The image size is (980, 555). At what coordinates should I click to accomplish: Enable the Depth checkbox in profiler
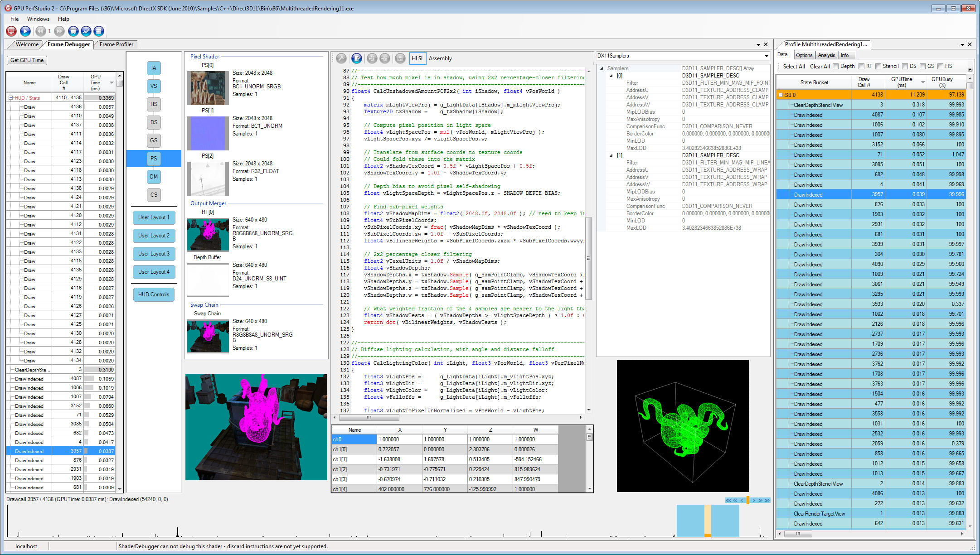pyautogui.click(x=835, y=67)
